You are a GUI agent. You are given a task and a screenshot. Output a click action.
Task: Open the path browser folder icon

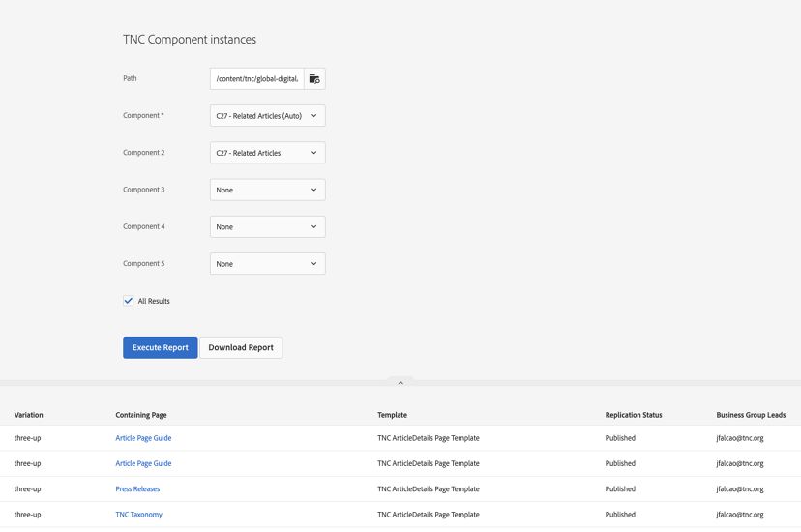coord(314,78)
